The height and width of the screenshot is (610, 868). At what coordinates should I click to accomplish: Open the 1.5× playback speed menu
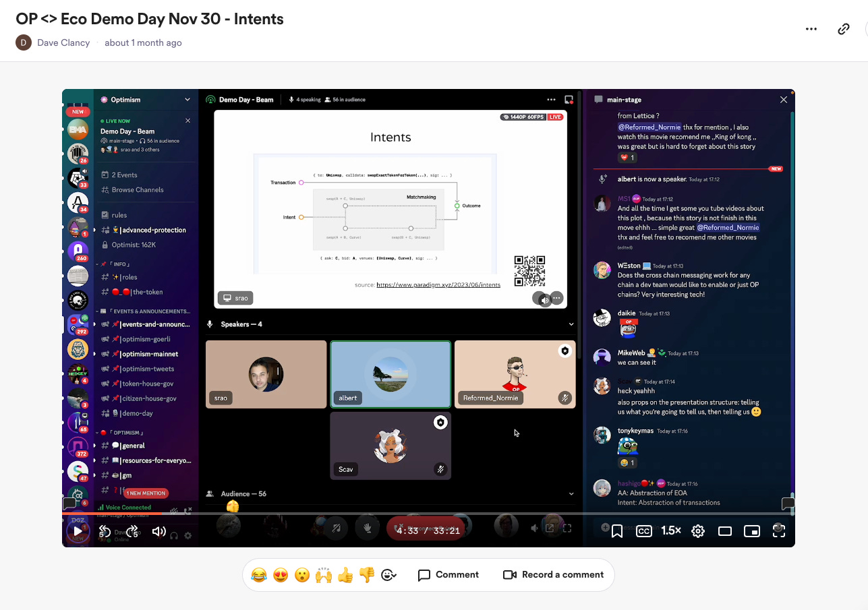coord(671,531)
